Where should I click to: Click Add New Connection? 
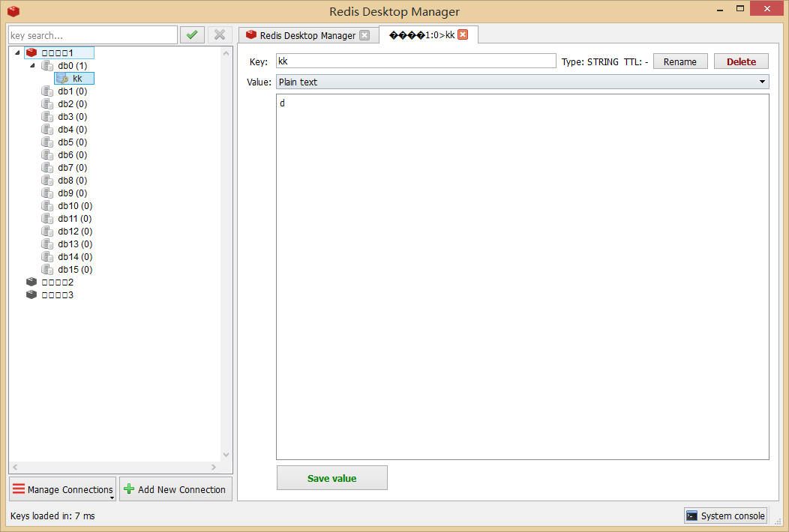click(175, 489)
